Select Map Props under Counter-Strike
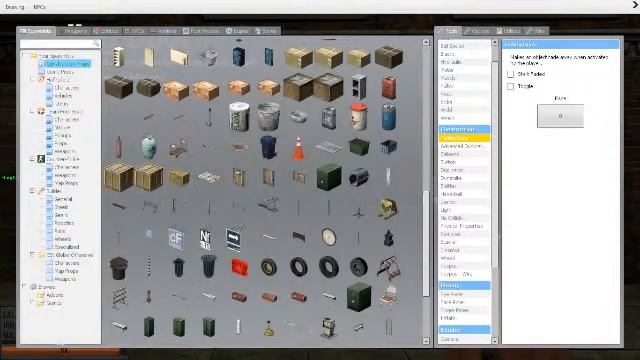The width and height of the screenshot is (640, 360). pos(66,183)
